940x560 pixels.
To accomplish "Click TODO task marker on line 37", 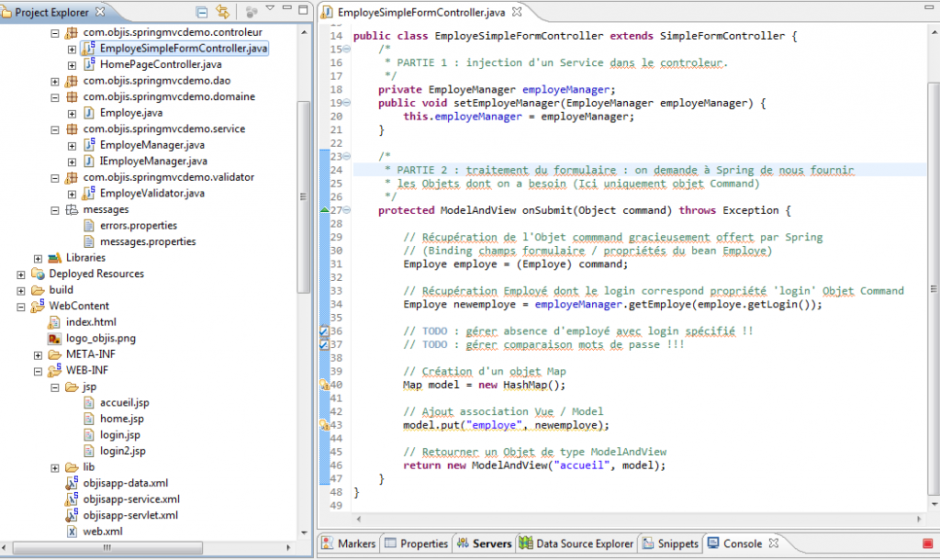I will (324, 345).
